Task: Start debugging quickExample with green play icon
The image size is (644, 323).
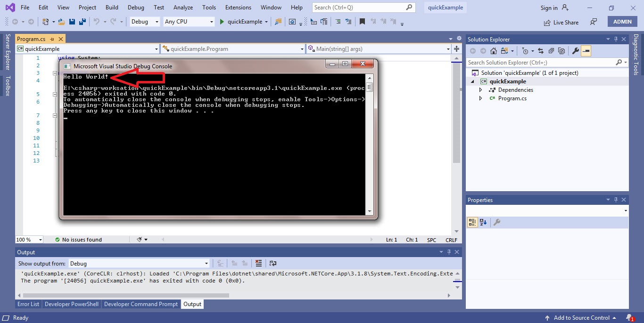Action: pos(223,22)
